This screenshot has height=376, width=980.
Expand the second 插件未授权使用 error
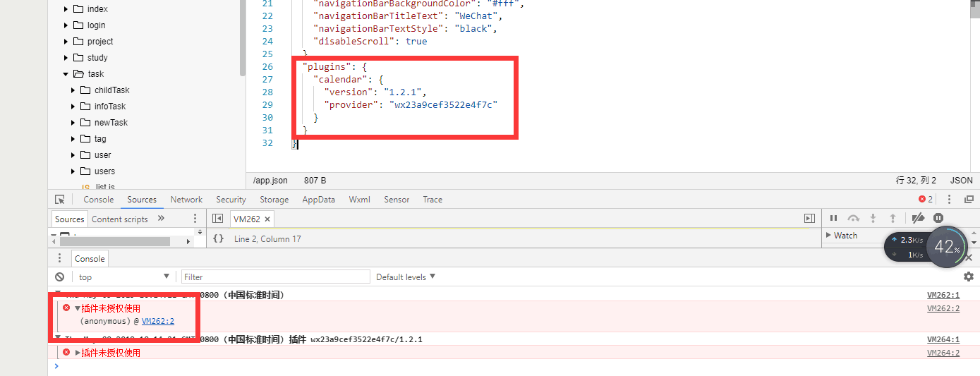[x=78, y=353]
